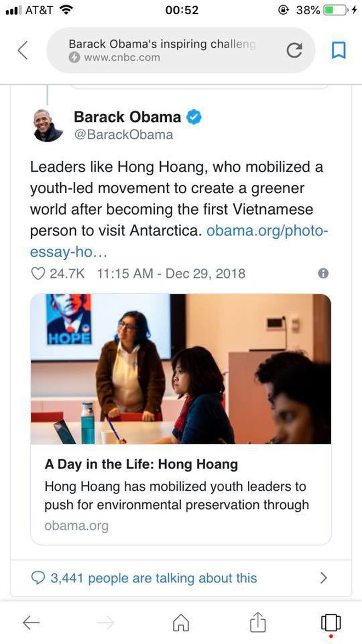Tap the speech bubble beside the conversation count
The height and width of the screenshot is (644, 362).
point(37,578)
